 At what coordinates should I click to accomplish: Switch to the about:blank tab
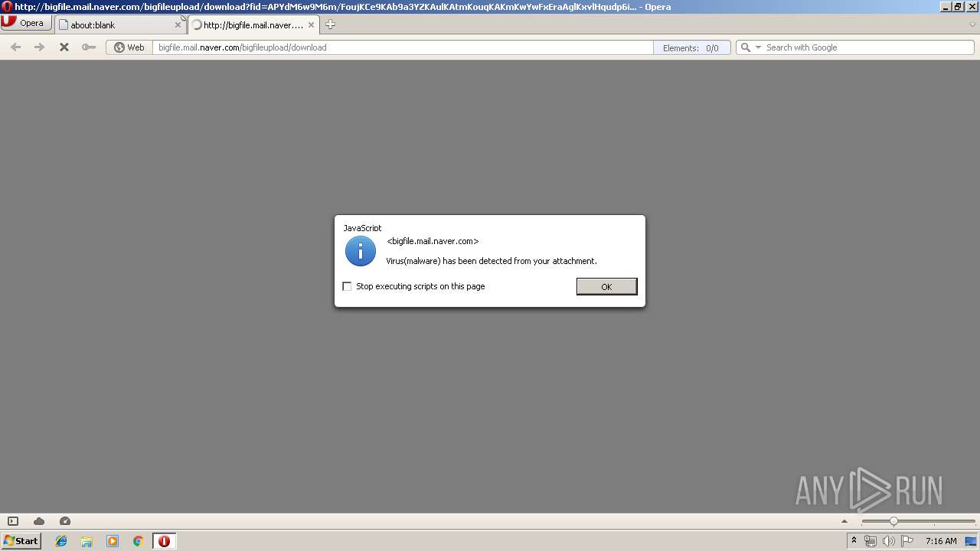coord(115,24)
